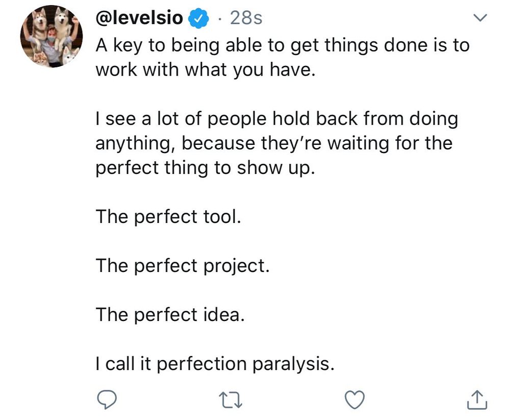Screen dimensions: 510x420
Task: Click the line "The perfect project."
Action: (182, 266)
